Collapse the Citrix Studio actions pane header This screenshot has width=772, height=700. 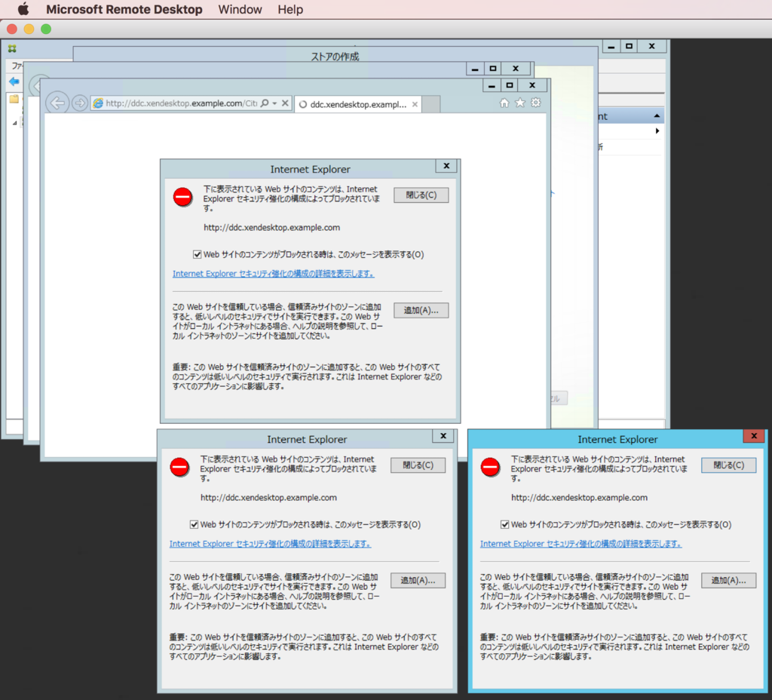(657, 115)
